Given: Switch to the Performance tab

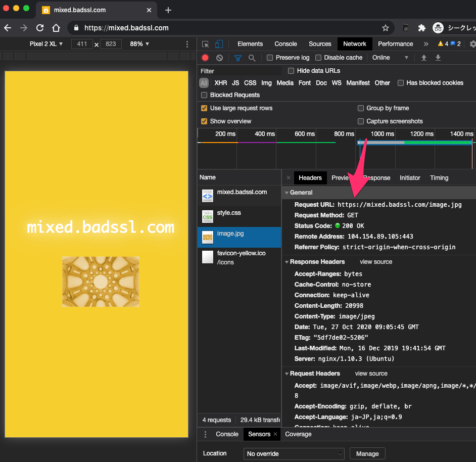Looking at the screenshot, I should click(x=396, y=44).
